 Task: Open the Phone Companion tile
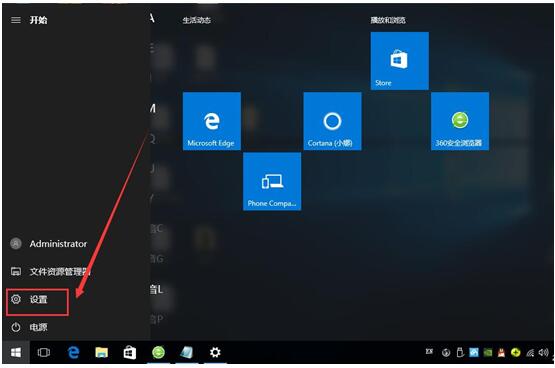pyautogui.click(x=272, y=181)
